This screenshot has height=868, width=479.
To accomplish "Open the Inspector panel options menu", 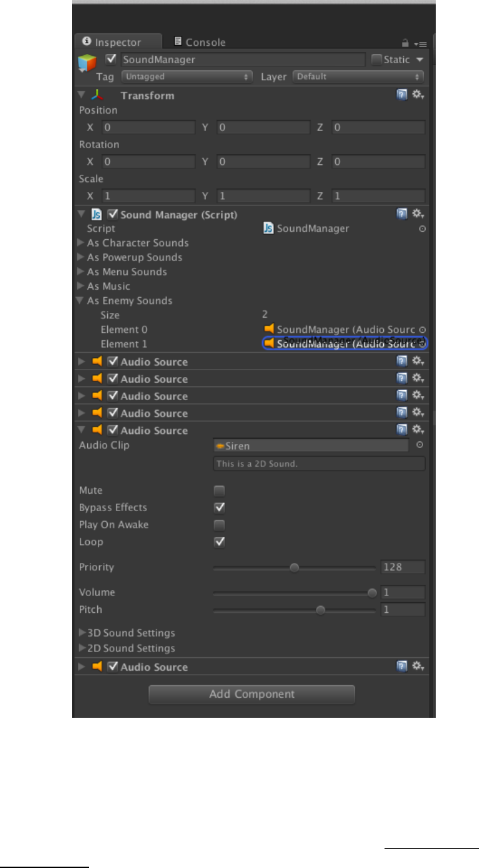I will (420, 44).
